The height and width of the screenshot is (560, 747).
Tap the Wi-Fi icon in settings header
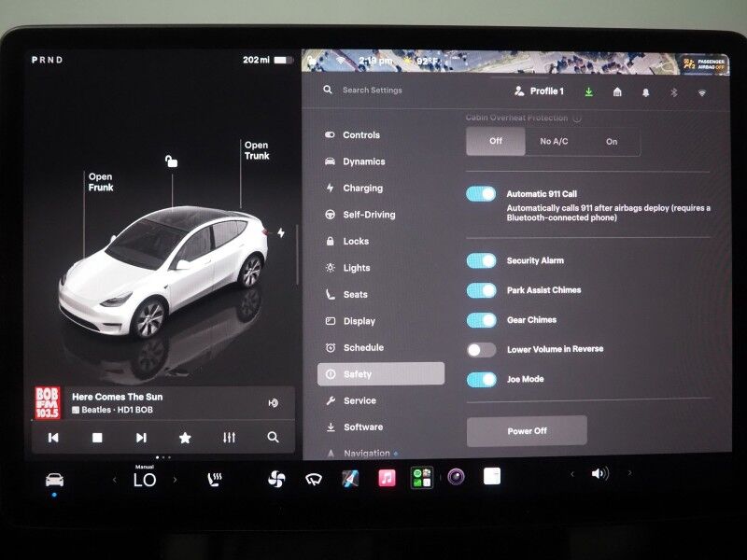(702, 93)
